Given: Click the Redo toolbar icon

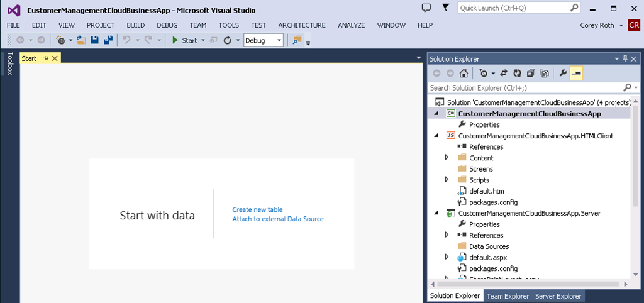Looking at the screenshot, I should coord(148,40).
